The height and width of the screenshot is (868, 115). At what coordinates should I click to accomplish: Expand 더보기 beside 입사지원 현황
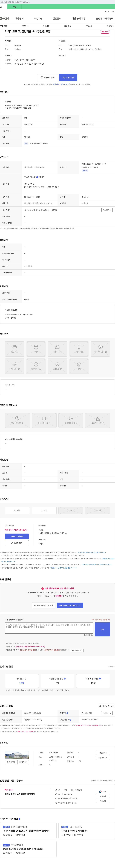coord(111,667)
